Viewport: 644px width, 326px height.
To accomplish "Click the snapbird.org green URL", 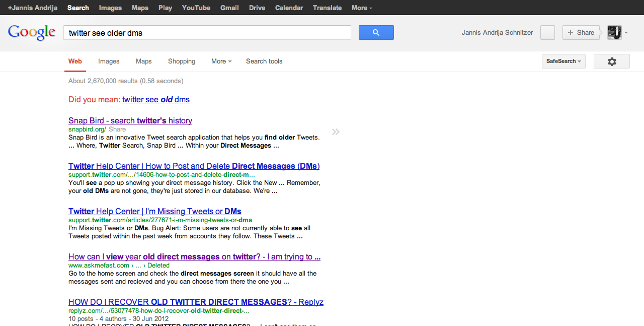I will (87, 129).
